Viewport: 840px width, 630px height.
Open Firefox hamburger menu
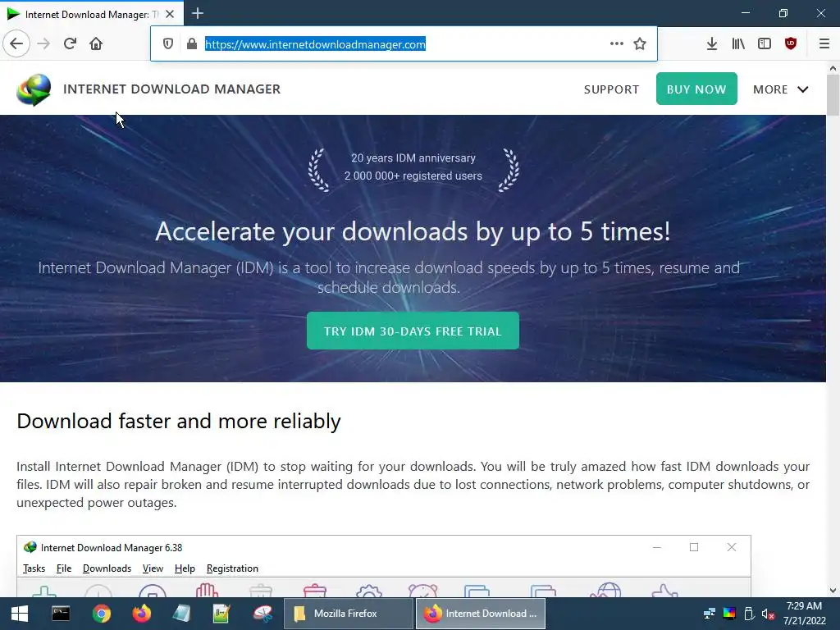point(824,43)
